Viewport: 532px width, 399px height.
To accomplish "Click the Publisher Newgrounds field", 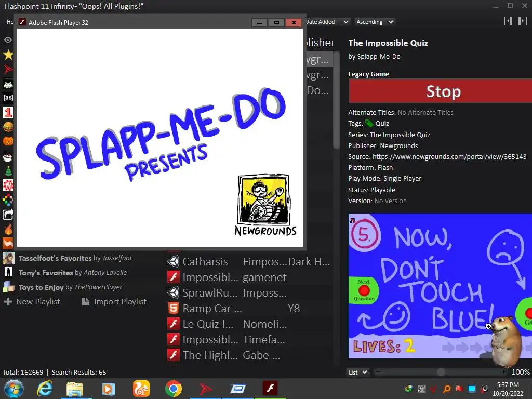I will click(x=383, y=146).
